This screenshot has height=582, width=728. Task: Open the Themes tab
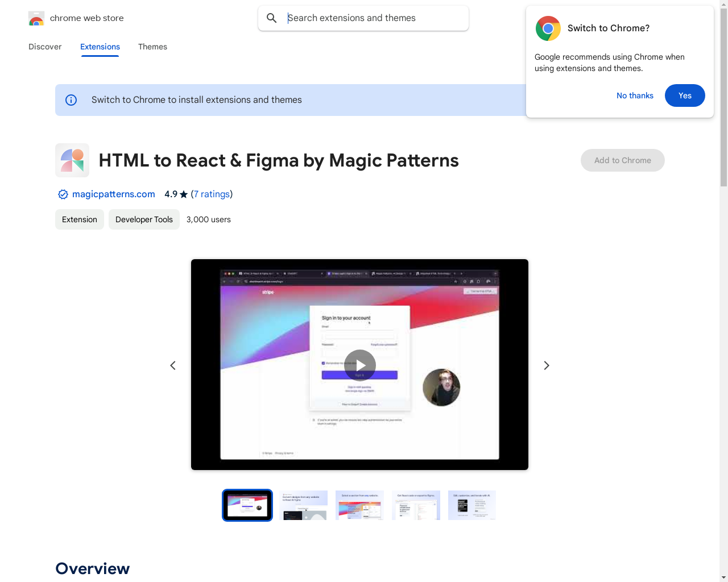pyautogui.click(x=152, y=47)
